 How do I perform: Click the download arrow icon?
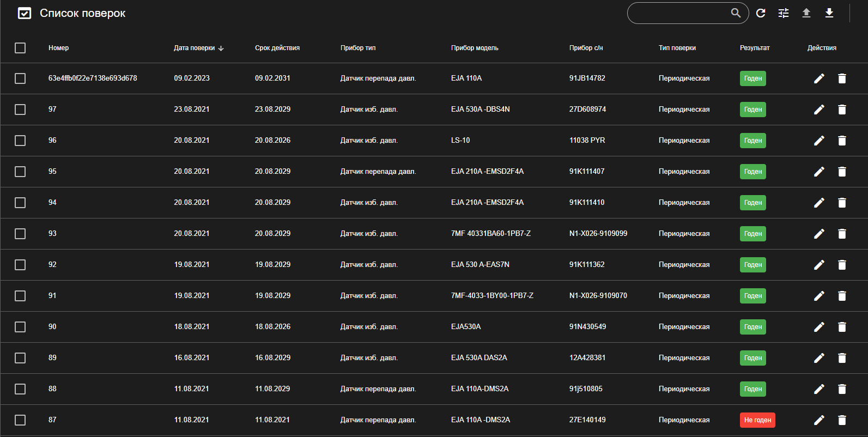pyautogui.click(x=829, y=13)
